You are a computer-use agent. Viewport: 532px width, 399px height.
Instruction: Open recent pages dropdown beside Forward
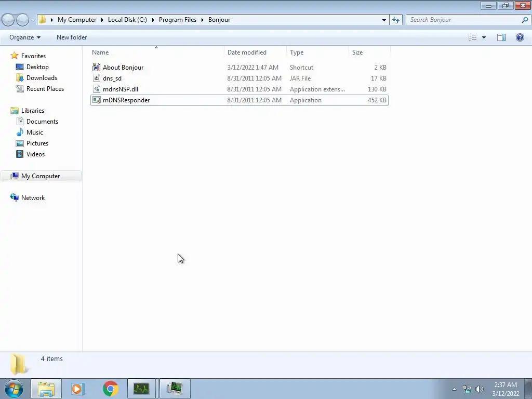point(33,20)
